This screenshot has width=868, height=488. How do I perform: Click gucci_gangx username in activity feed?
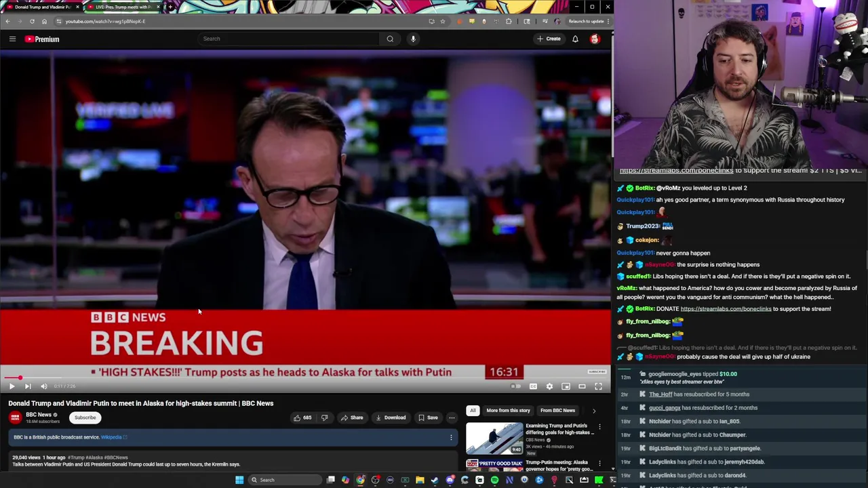[x=665, y=408]
